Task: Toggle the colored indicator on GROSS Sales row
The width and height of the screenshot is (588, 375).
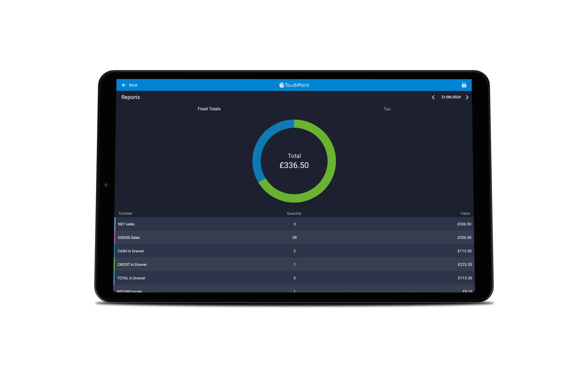Action: [x=115, y=237]
